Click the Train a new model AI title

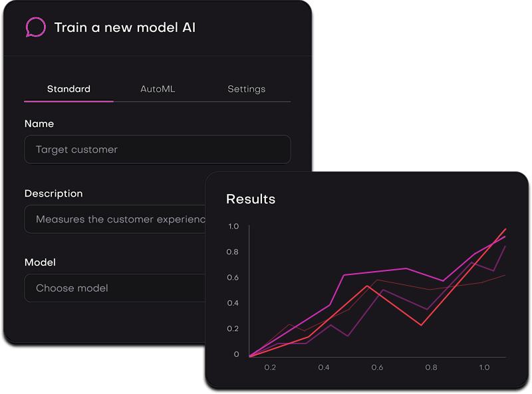[x=125, y=27]
